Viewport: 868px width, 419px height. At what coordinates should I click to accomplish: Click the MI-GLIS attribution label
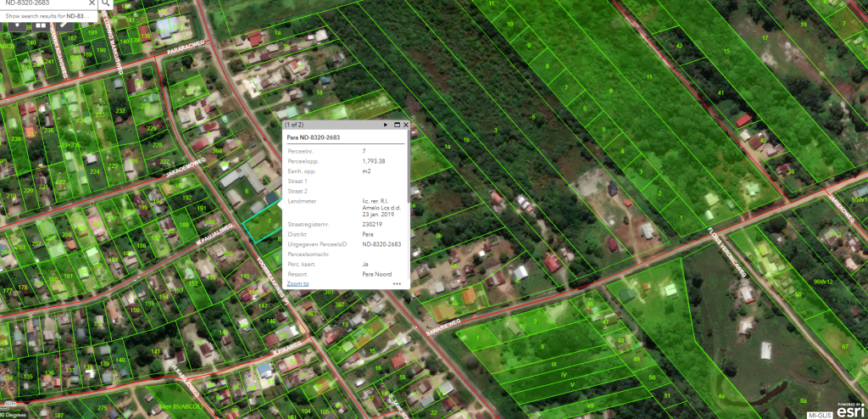click(816, 413)
